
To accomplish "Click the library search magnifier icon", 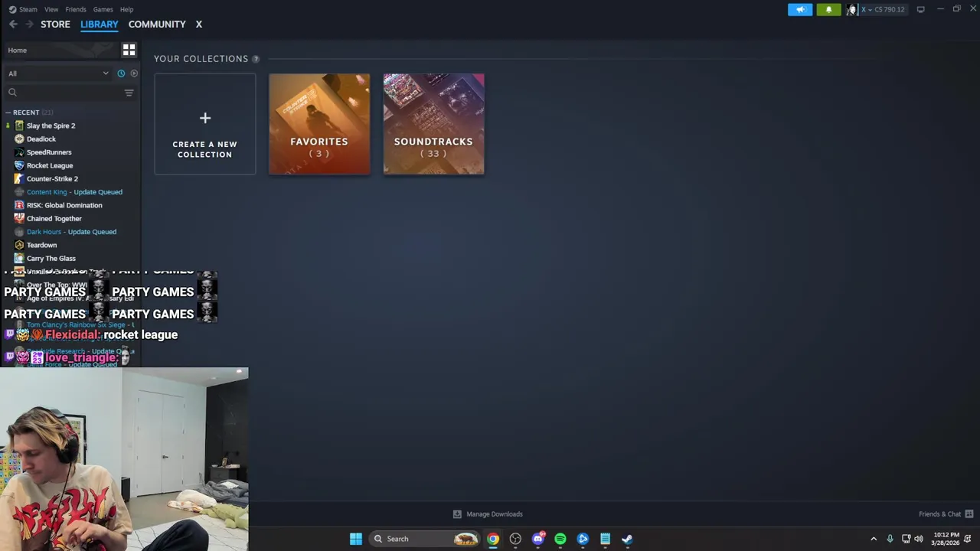I will click(12, 92).
